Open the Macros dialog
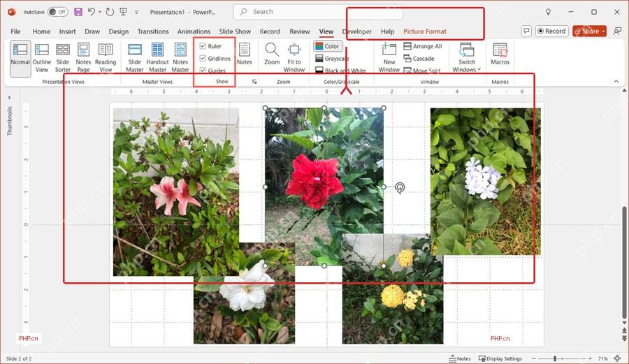 pos(500,54)
